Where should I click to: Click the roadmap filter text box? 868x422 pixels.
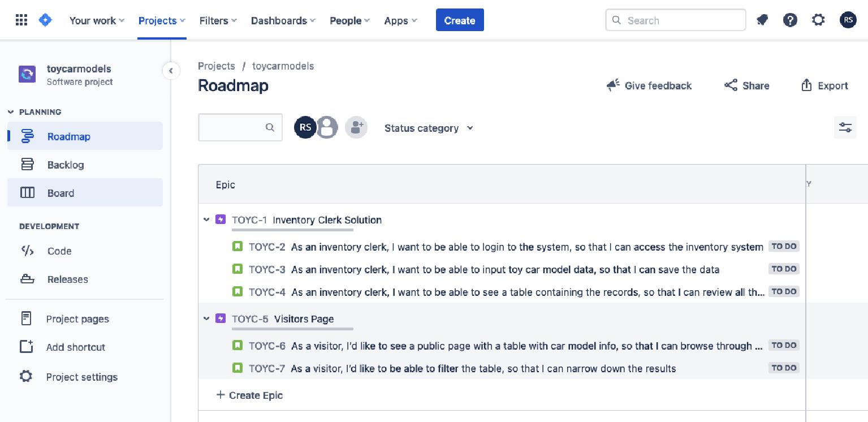(x=240, y=127)
